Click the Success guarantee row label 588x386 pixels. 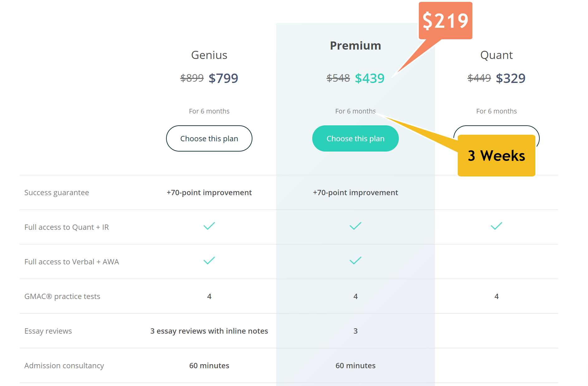click(57, 193)
